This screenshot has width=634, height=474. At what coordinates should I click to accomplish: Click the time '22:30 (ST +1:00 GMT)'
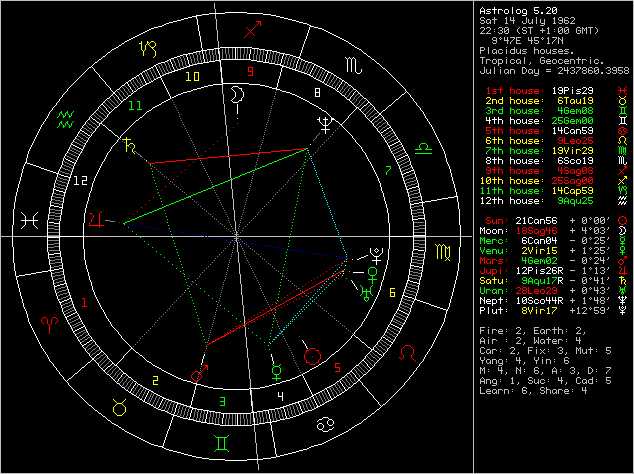click(x=539, y=31)
